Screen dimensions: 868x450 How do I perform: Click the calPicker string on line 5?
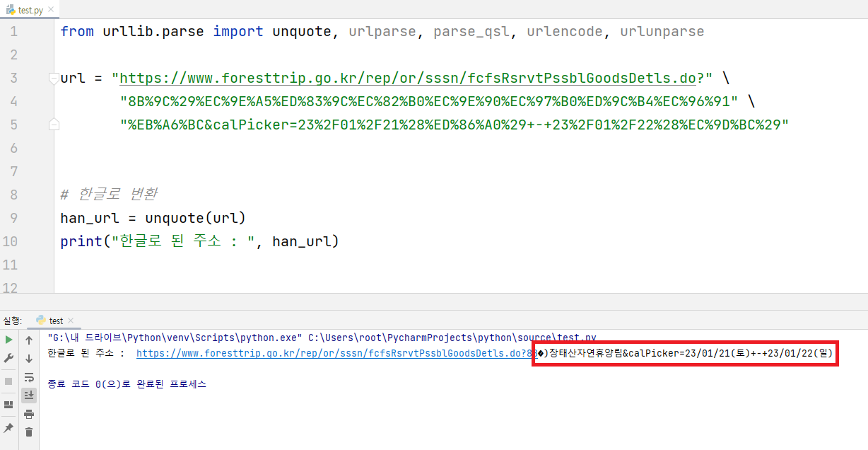[x=454, y=125]
